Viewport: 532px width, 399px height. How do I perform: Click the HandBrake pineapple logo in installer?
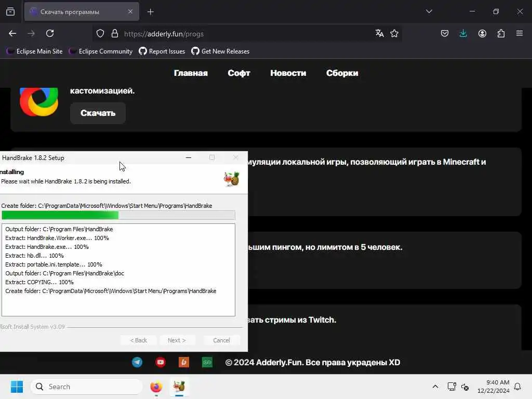(x=232, y=179)
